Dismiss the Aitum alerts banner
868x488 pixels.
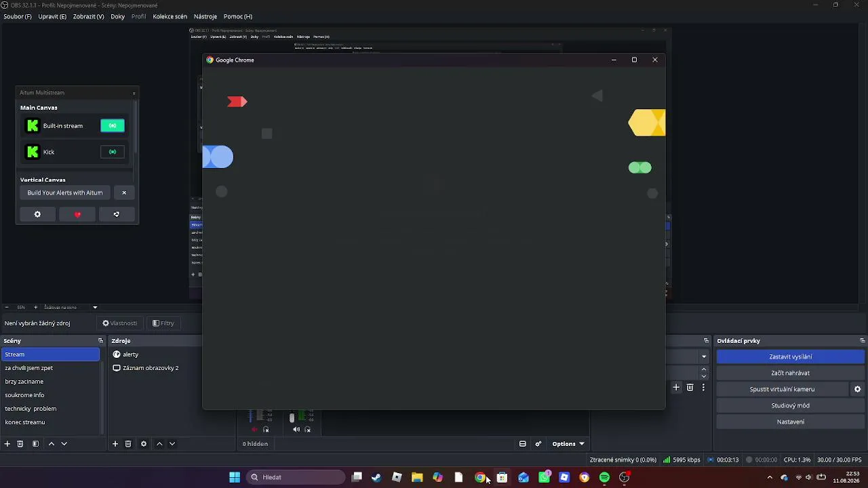pos(124,192)
